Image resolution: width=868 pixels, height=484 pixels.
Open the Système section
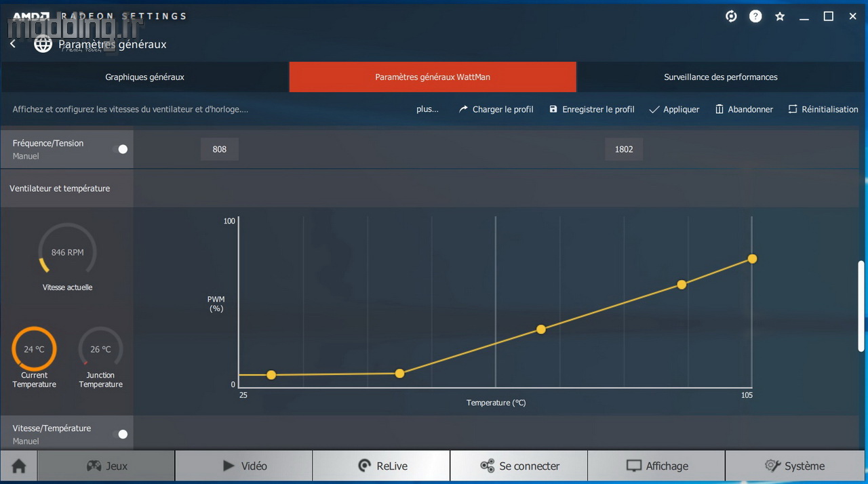(795, 466)
